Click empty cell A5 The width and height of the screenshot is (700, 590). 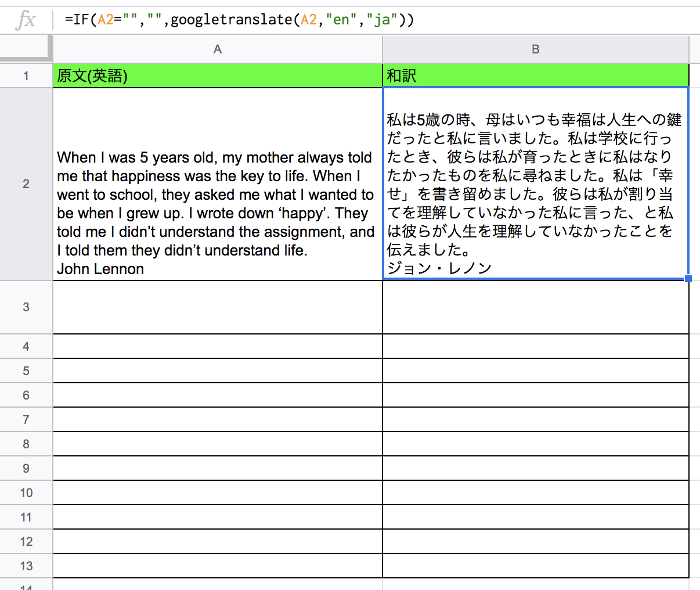coord(218,370)
